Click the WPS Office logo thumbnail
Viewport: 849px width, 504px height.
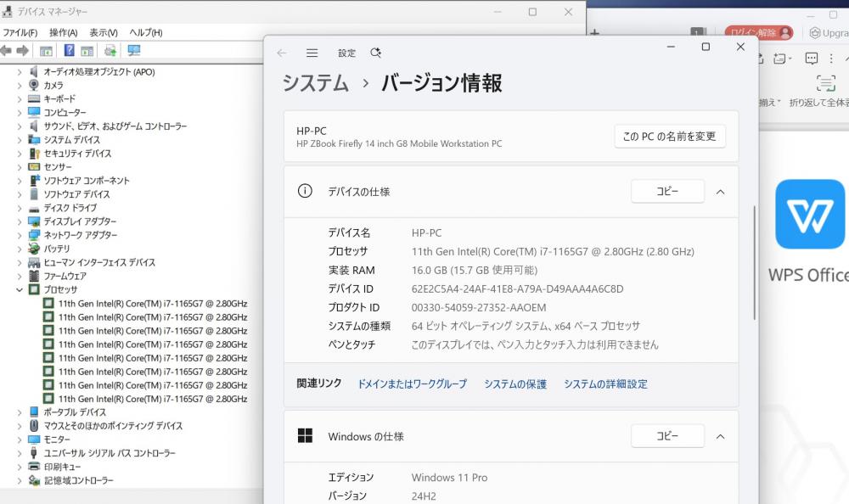(x=810, y=214)
